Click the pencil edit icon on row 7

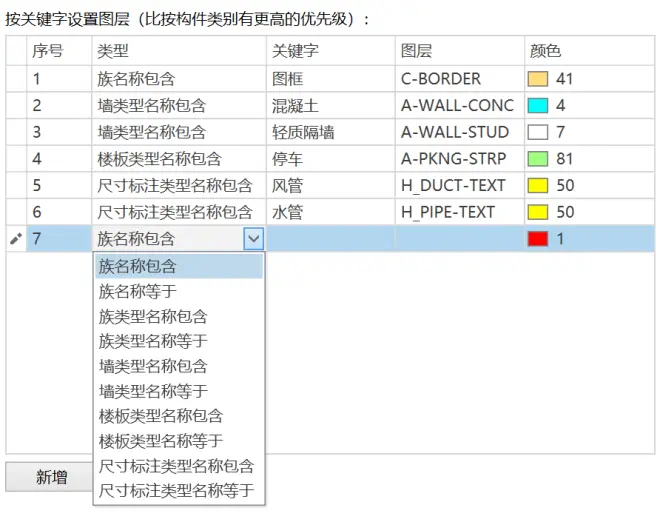[x=16, y=239]
